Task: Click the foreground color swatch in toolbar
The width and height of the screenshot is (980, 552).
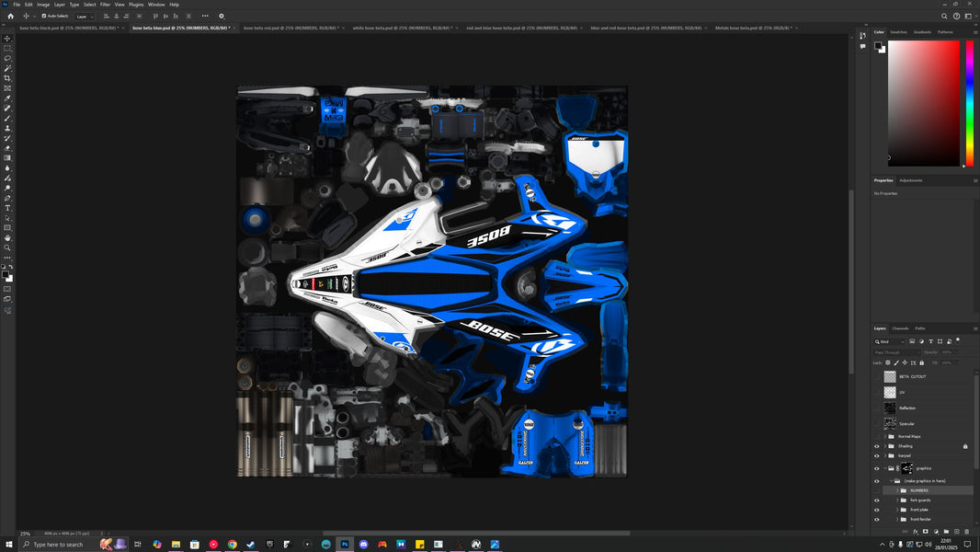Action: [x=5, y=274]
